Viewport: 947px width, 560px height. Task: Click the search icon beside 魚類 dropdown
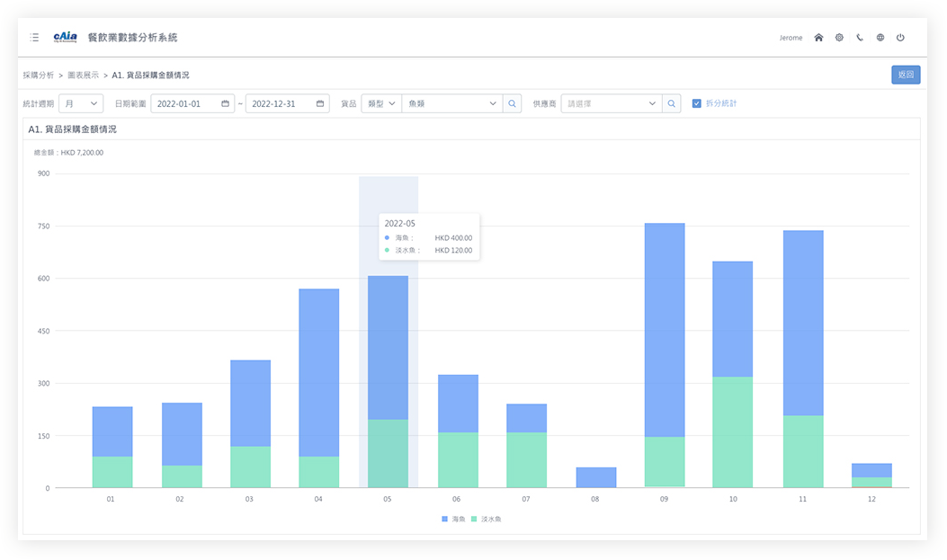[x=512, y=103]
